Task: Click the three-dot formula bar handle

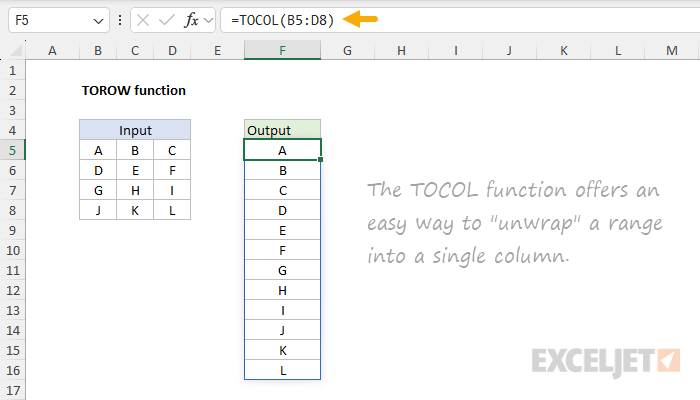Action: 120,20
